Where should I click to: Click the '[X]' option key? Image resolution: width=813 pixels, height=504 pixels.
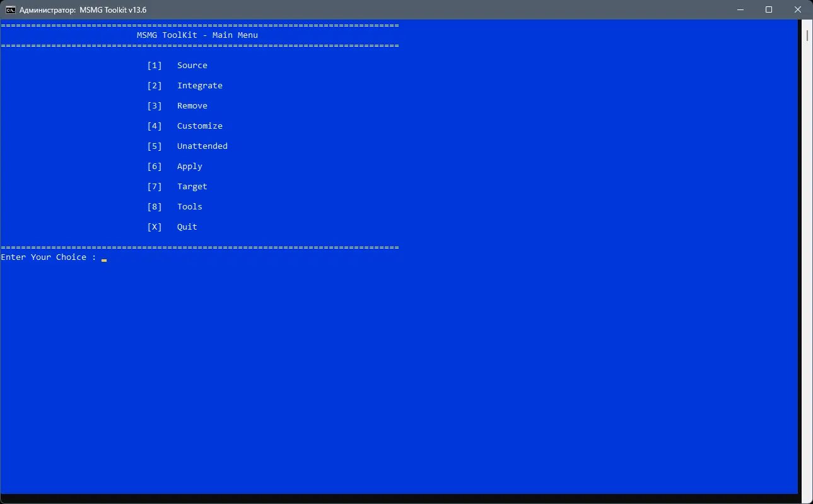click(x=155, y=227)
